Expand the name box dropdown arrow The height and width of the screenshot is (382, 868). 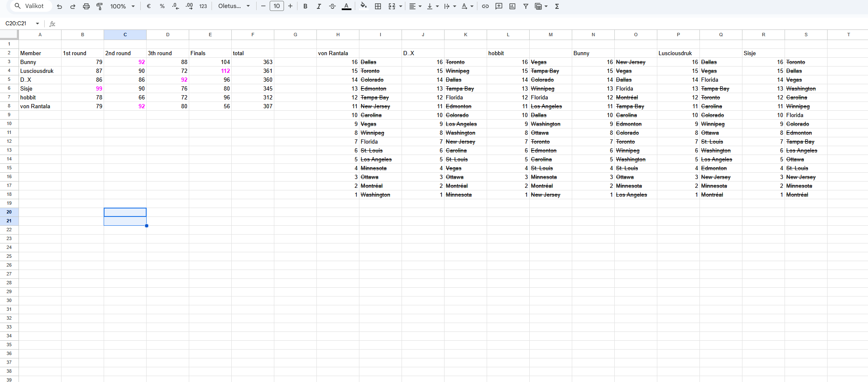tap(38, 24)
